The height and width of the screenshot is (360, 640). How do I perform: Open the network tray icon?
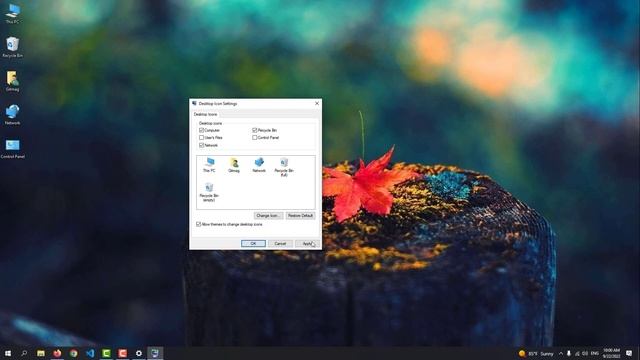pyautogui.click(x=577, y=353)
